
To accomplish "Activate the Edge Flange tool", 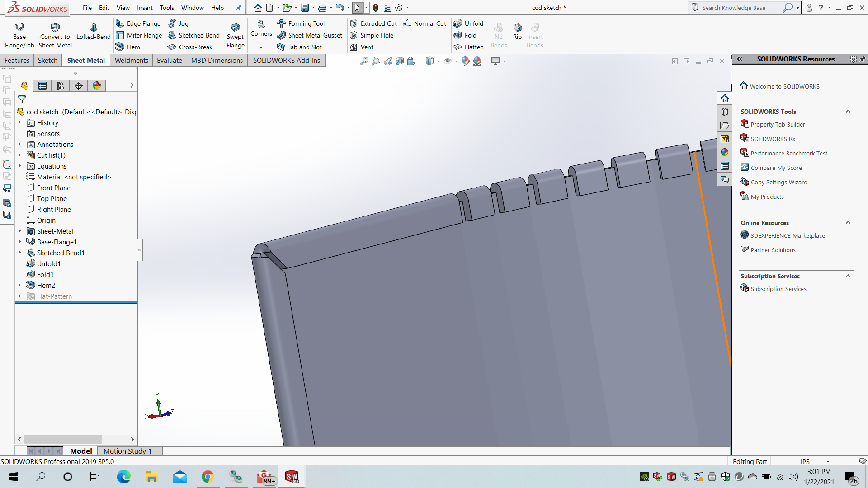I will (138, 23).
